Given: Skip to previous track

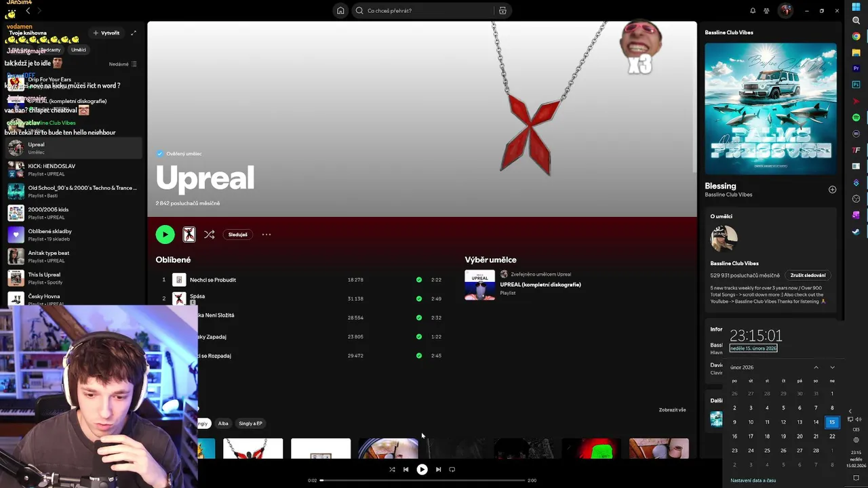Looking at the screenshot, I should [x=406, y=469].
